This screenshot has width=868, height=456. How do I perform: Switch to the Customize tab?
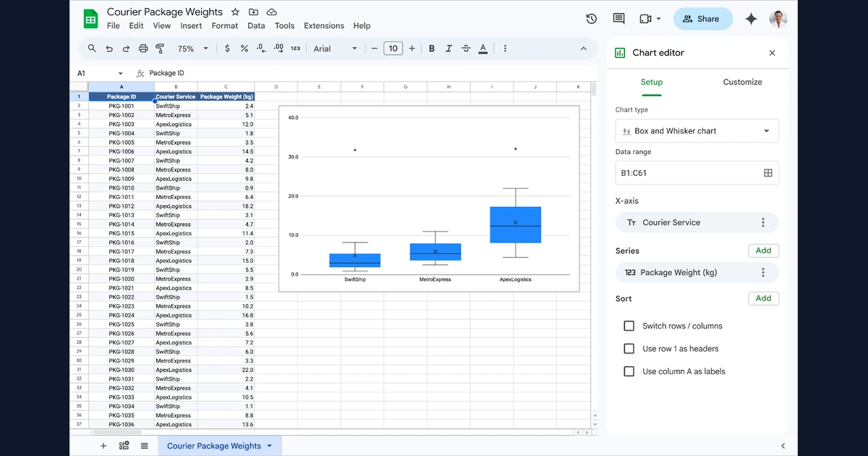[742, 82]
